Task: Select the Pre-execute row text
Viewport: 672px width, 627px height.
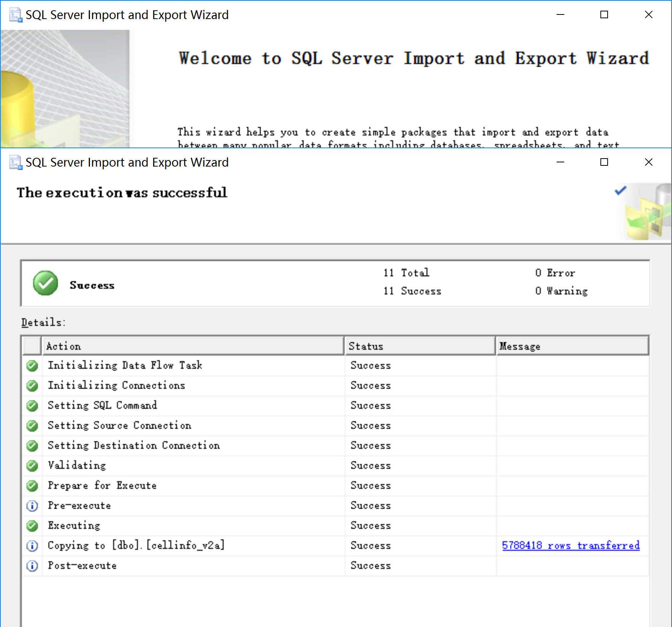Action: tap(79, 505)
